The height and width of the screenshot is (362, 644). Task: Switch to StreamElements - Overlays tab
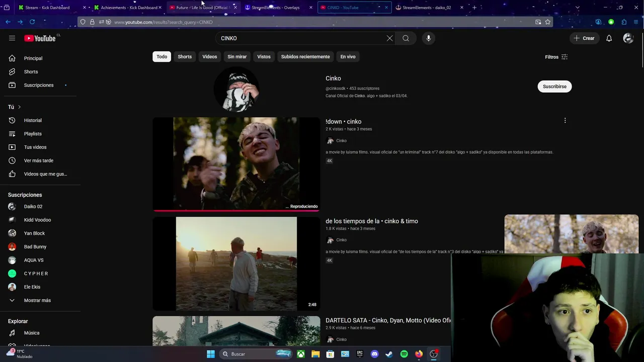pyautogui.click(x=279, y=8)
